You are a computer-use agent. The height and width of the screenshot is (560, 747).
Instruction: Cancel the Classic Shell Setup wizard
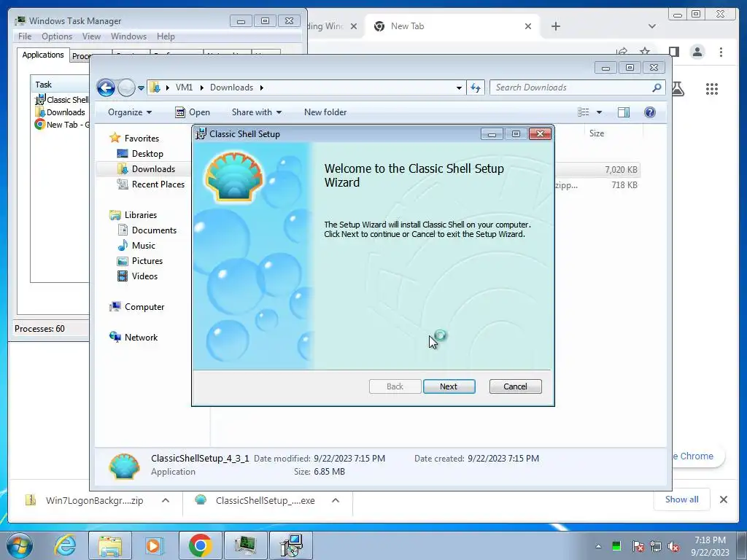pos(515,386)
